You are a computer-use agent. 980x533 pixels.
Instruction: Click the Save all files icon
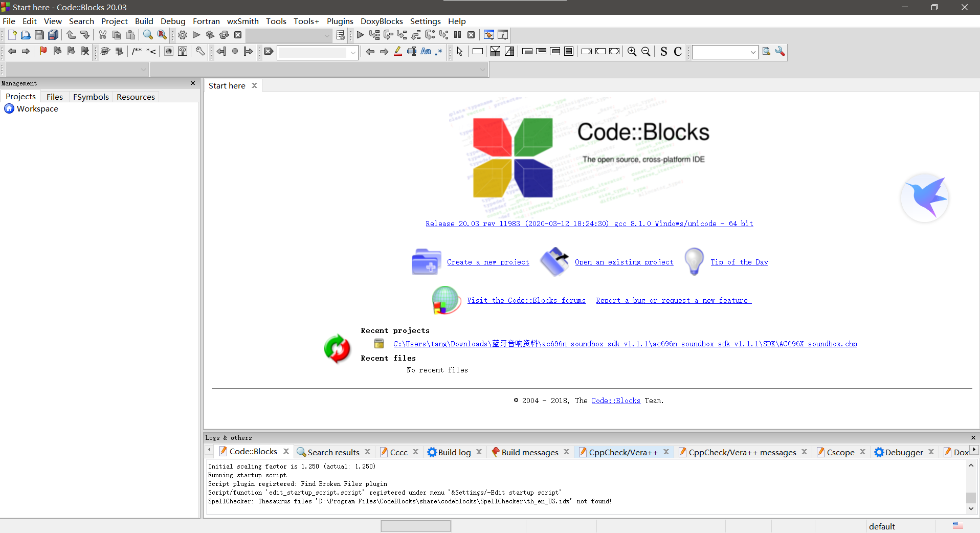coord(53,35)
